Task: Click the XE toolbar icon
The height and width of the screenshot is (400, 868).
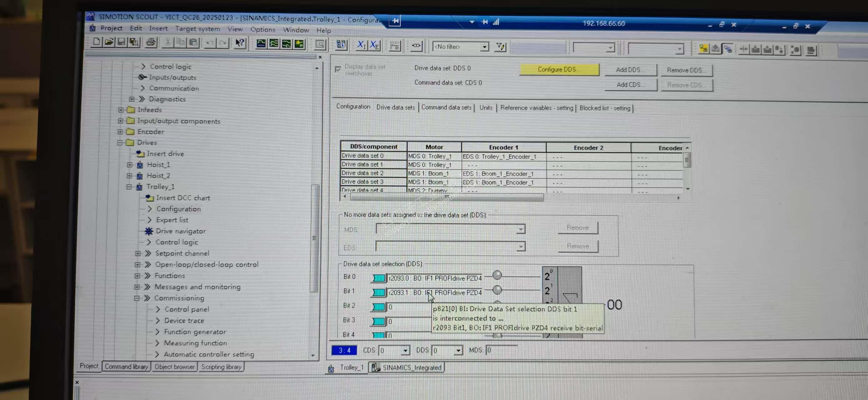Action: click(374, 45)
